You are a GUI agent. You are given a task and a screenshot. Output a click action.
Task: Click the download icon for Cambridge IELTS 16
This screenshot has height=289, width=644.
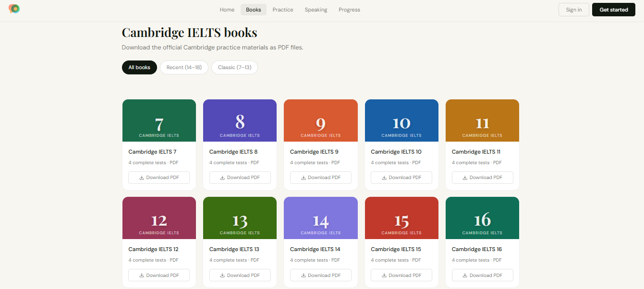tap(465, 276)
